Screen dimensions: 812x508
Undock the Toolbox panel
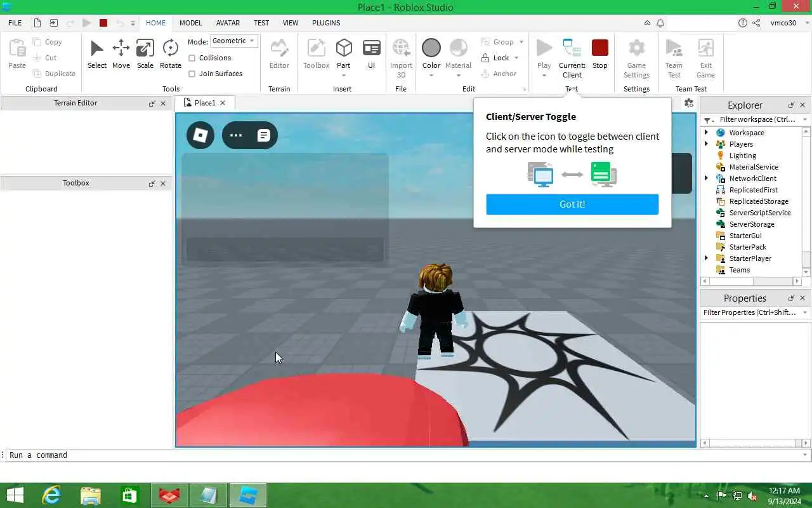152,184
